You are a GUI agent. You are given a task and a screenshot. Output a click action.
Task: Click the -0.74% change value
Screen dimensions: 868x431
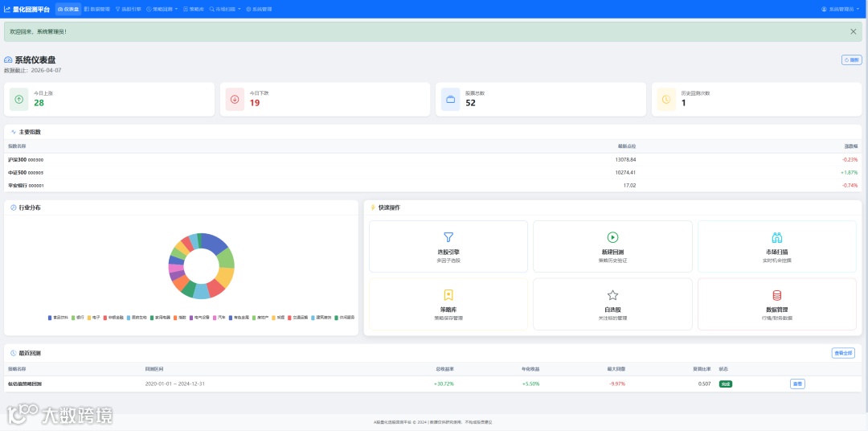tap(850, 186)
